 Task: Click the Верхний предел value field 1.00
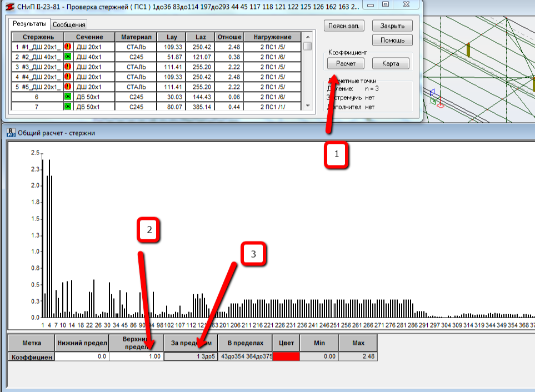[136, 357]
